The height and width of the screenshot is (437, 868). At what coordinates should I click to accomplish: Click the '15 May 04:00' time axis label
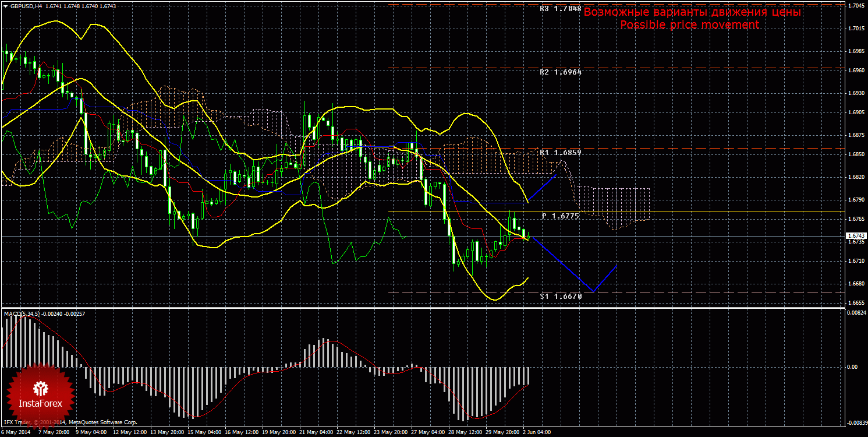click(x=207, y=432)
